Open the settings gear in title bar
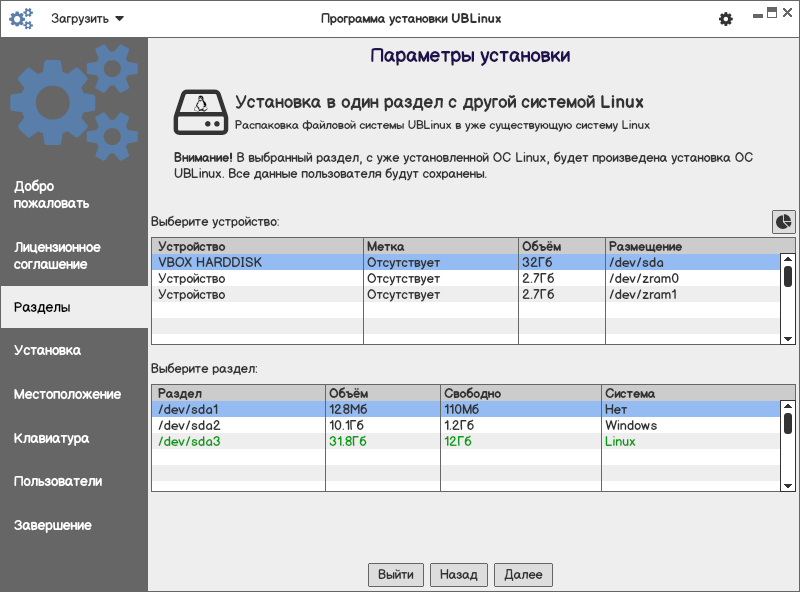Viewport: 800px width, 592px height. [x=726, y=19]
